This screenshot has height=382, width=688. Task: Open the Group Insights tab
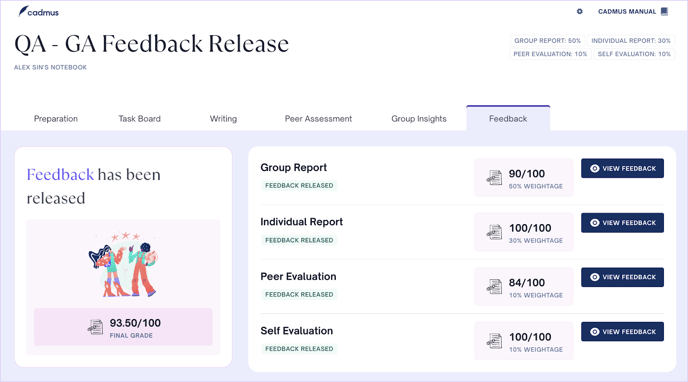pos(419,118)
